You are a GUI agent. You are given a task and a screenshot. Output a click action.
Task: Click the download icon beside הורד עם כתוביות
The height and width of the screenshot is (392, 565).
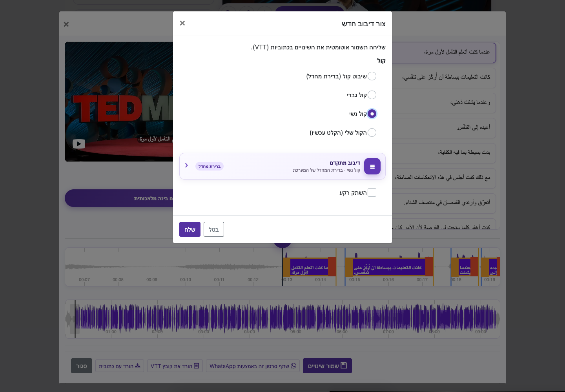[138, 366]
